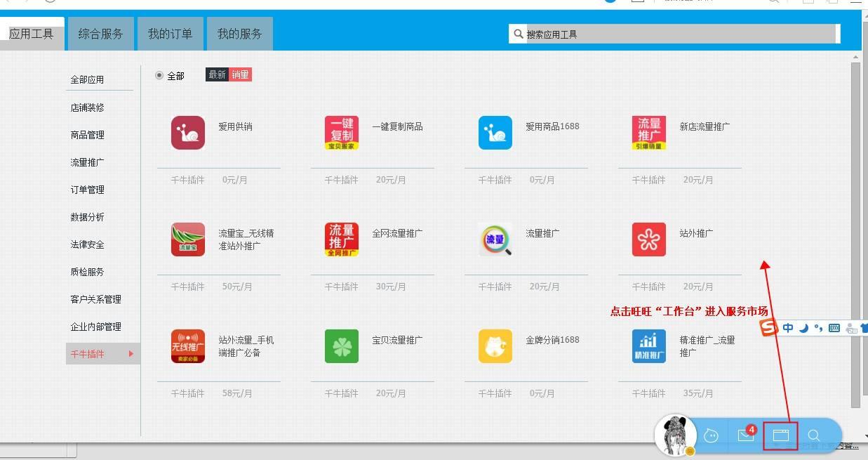Screen dimensions: 868x460
Task: Open the 金牌分销1688 yellow icon
Action: point(495,346)
